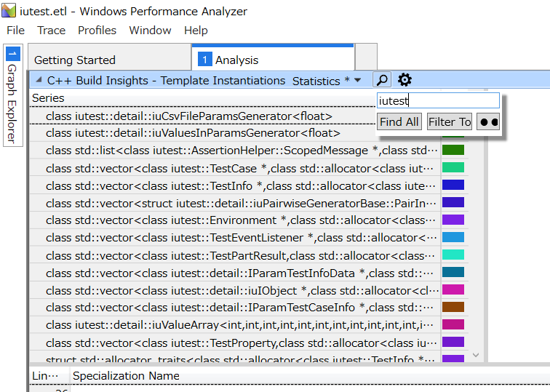The width and height of the screenshot is (550, 392).
Task: Open the Profiles menu
Action: [97, 31]
